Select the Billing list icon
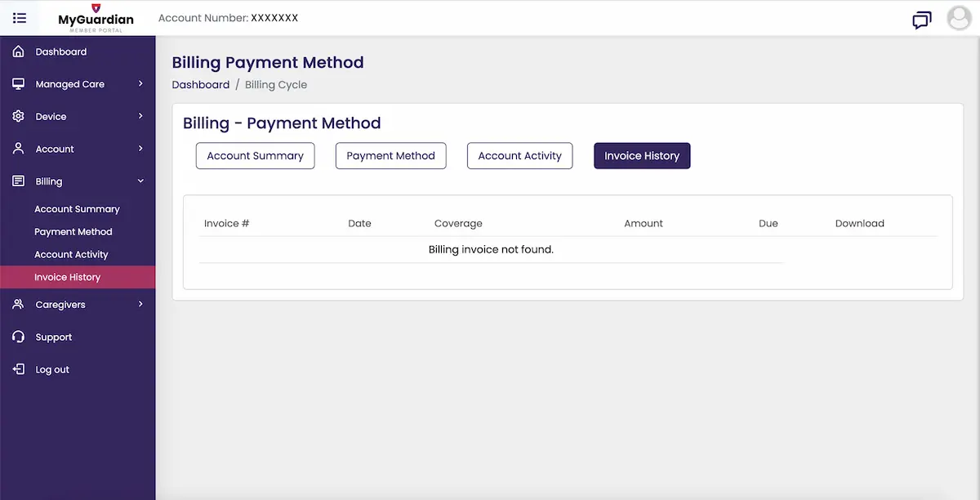 (x=18, y=181)
